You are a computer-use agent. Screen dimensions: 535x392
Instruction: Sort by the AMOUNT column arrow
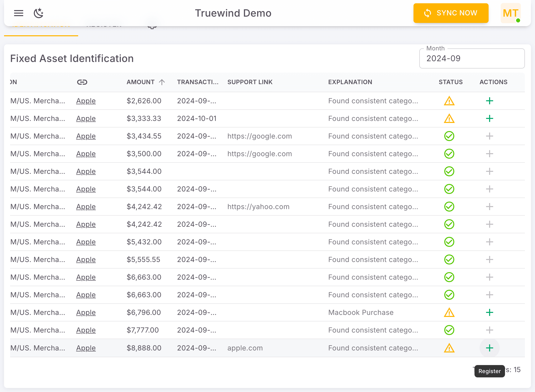[x=162, y=82]
